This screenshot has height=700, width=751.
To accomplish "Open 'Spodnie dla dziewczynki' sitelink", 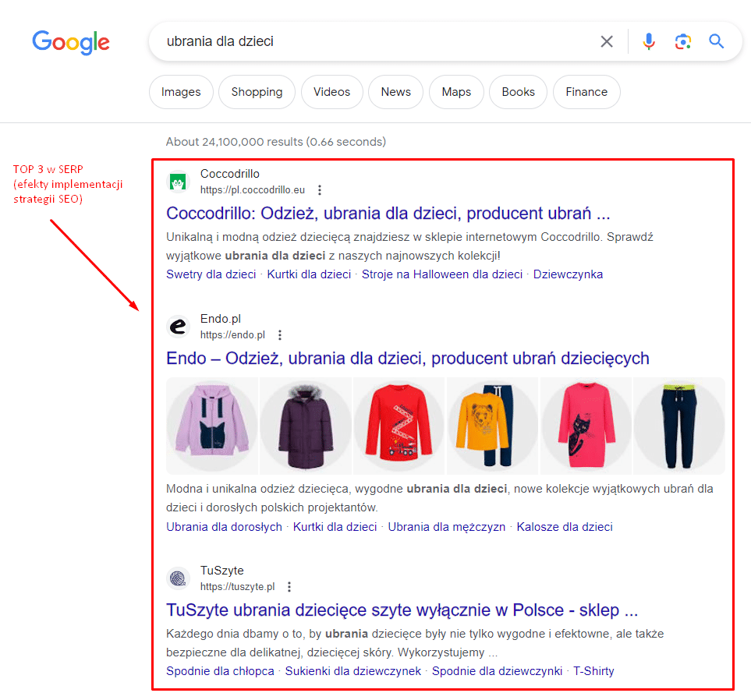I will point(497,671).
